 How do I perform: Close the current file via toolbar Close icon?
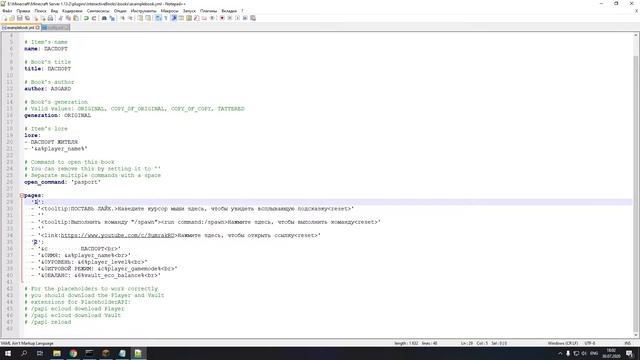click(x=36, y=18)
